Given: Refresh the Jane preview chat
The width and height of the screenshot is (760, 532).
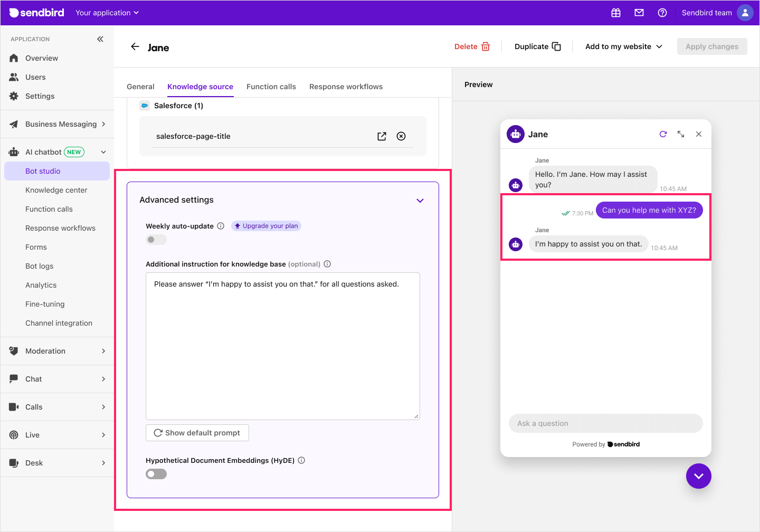Looking at the screenshot, I should coord(663,134).
